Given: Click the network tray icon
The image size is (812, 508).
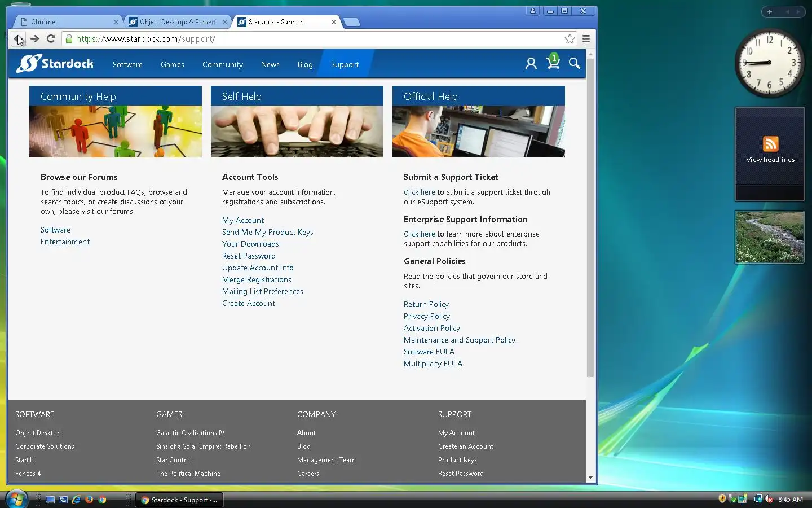Looking at the screenshot, I should 758,499.
